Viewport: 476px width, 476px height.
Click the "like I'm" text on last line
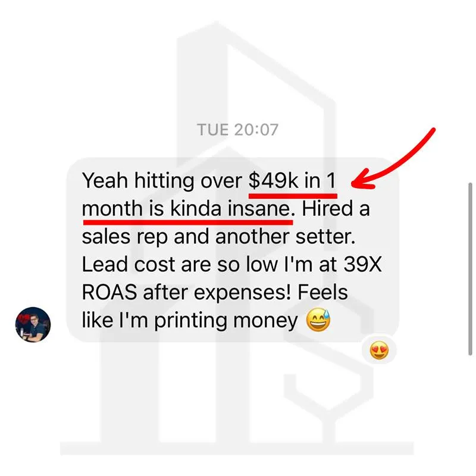(x=115, y=320)
